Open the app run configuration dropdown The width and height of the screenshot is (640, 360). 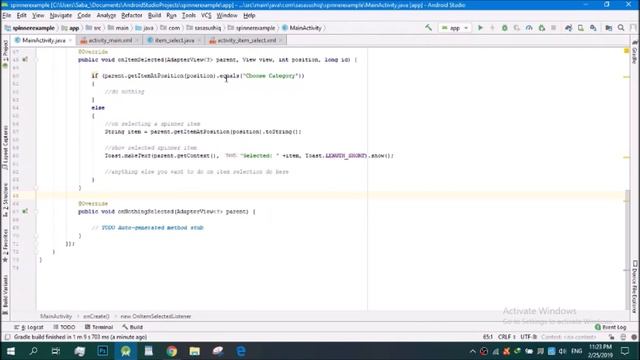[x=455, y=28]
